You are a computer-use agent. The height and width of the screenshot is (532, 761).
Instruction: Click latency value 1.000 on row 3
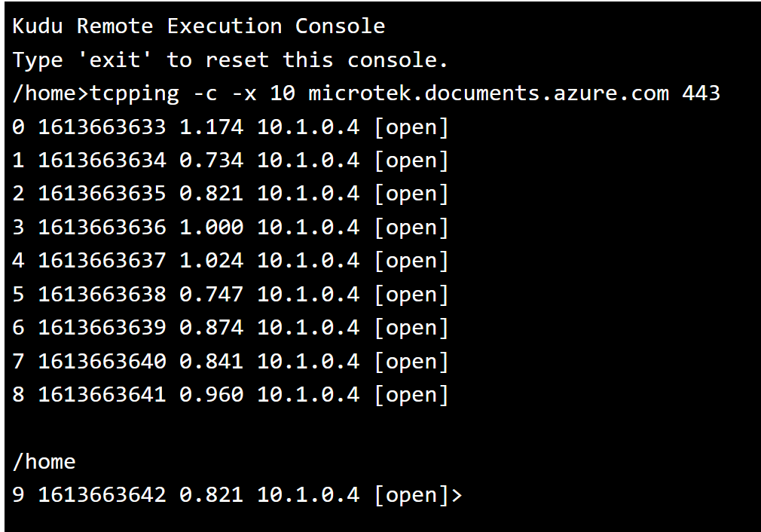coord(211,228)
